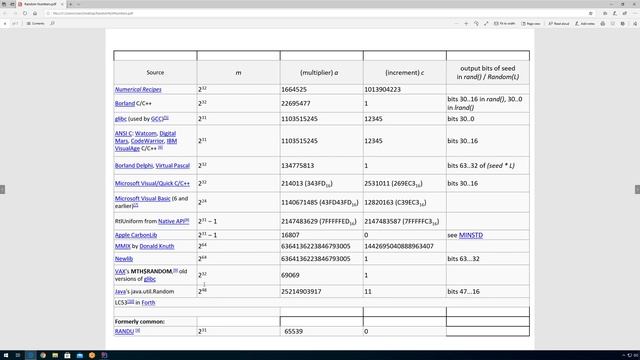Image resolution: width=640 pixels, height=360 pixels.
Task: Click the increment value 1013904223
Action: click(x=382, y=89)
